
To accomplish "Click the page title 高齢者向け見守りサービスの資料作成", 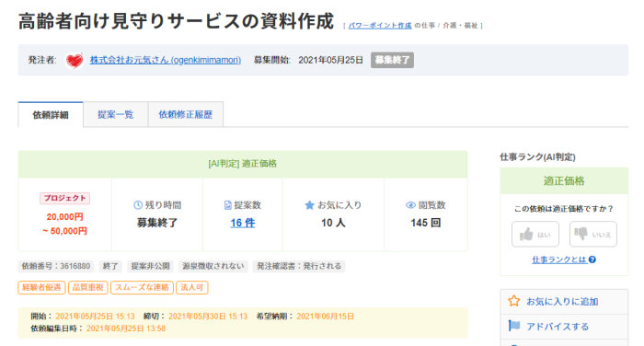I will tap(176, 21).
